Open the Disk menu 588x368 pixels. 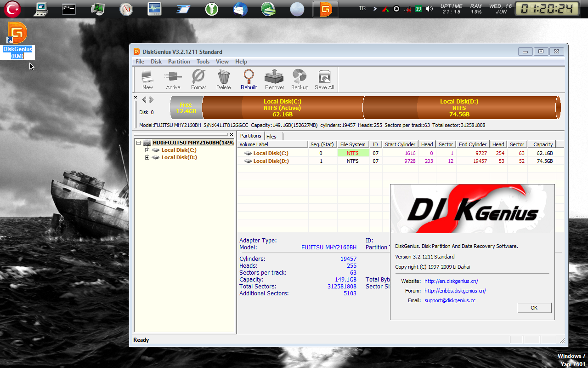(x=156, y=62)
